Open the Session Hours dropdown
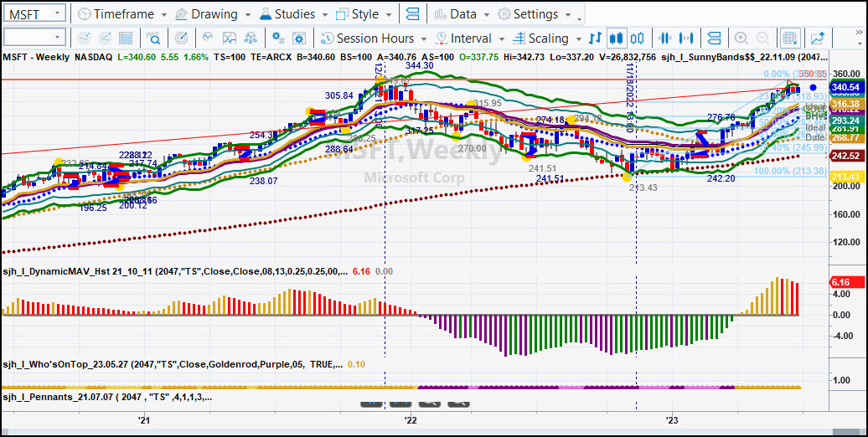This screenshot has width=868, height=437. (375, 39)
